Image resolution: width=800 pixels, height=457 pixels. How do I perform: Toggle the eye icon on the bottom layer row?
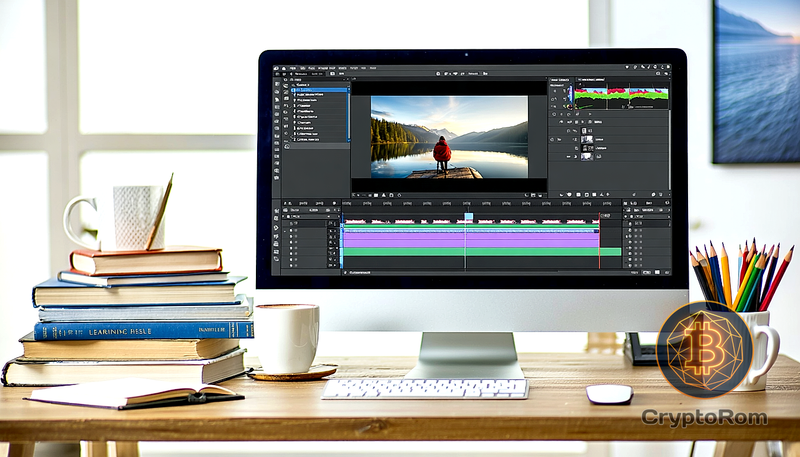pyautogui.click(x=568, y=157)
